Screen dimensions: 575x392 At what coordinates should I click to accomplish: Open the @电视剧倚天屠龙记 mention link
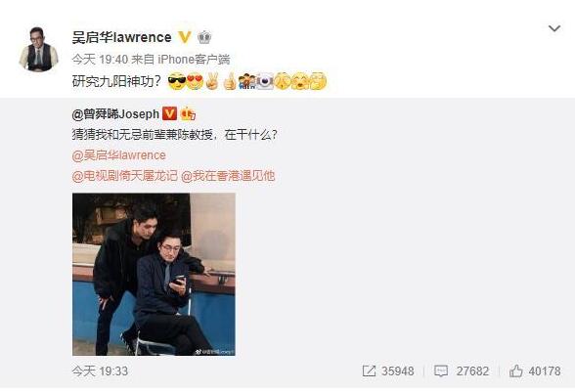point(125,176)
